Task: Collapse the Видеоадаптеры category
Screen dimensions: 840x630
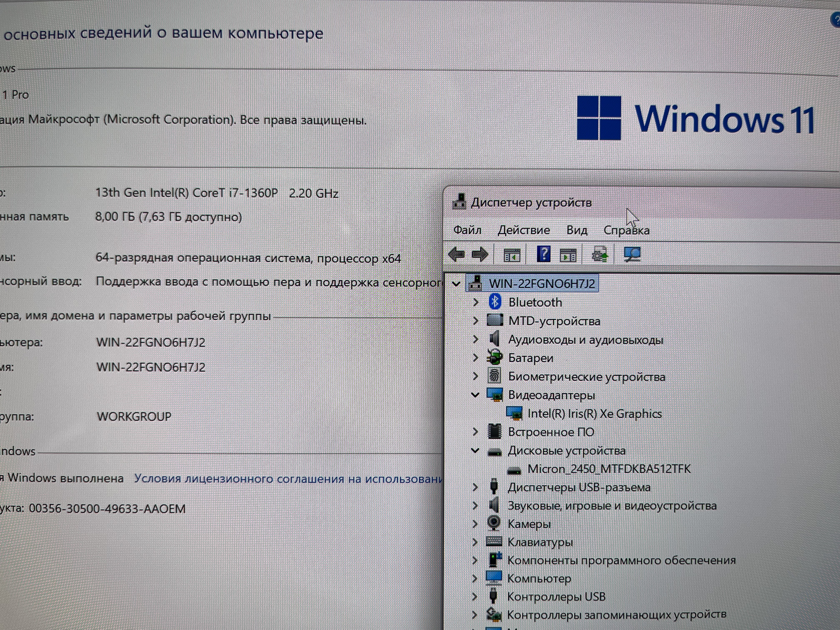Action: (475, 395)
